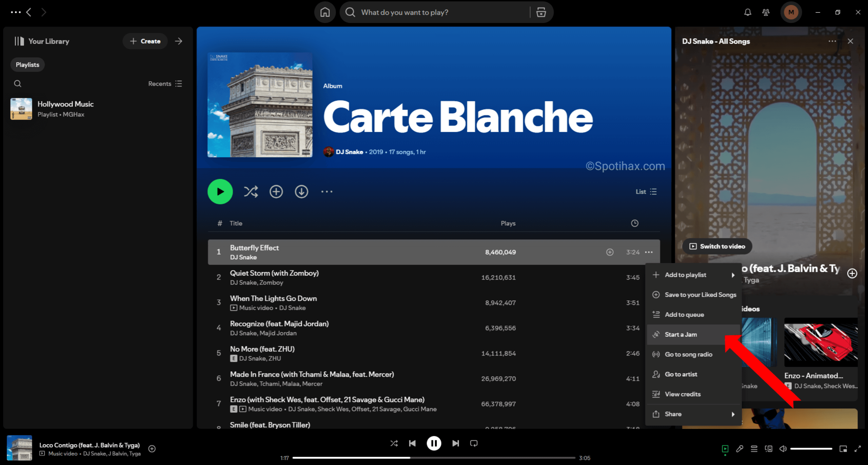The height and width of the screenshot is (465, 868).
Task: Open DJ Snake artist link under album title
Action: 349,152
